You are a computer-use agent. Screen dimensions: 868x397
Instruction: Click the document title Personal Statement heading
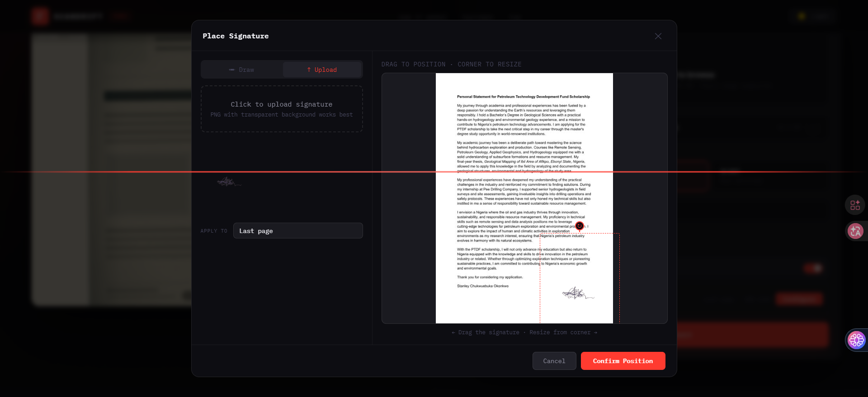(x=524, y=97)
